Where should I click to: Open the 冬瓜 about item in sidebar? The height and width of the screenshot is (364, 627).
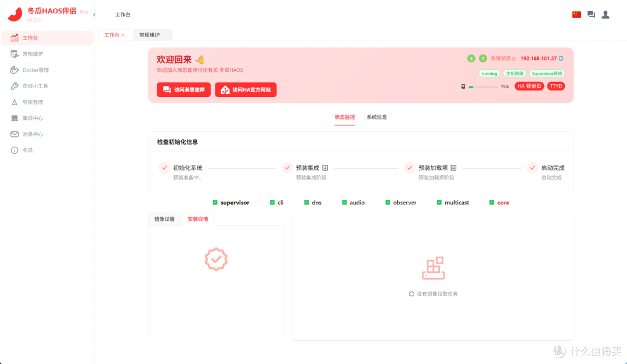coord(47,150)
